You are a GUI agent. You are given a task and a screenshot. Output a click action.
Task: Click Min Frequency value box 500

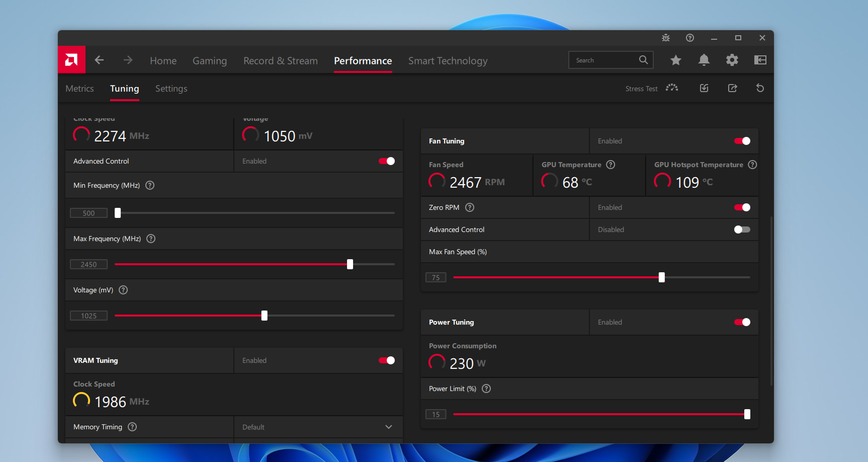coord(89,213)
